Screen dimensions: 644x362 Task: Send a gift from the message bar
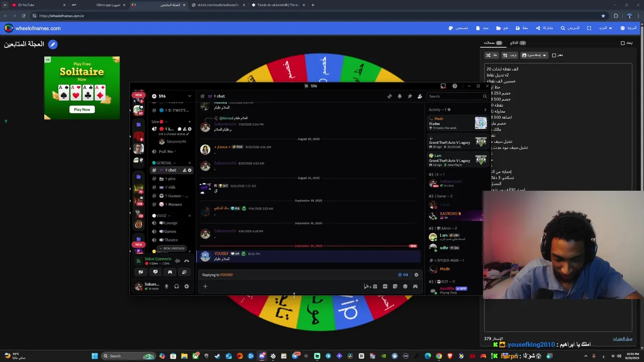tap(375, 287)
